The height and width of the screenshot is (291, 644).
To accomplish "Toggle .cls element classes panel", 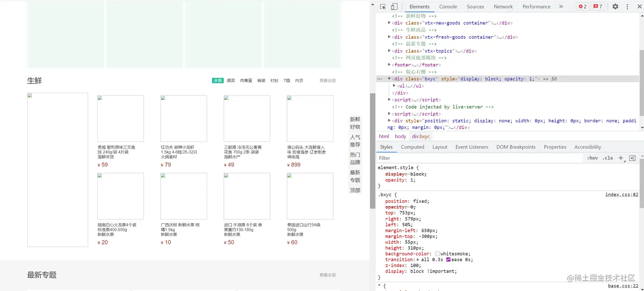I will pyautogui.click(x=608, y=158).
